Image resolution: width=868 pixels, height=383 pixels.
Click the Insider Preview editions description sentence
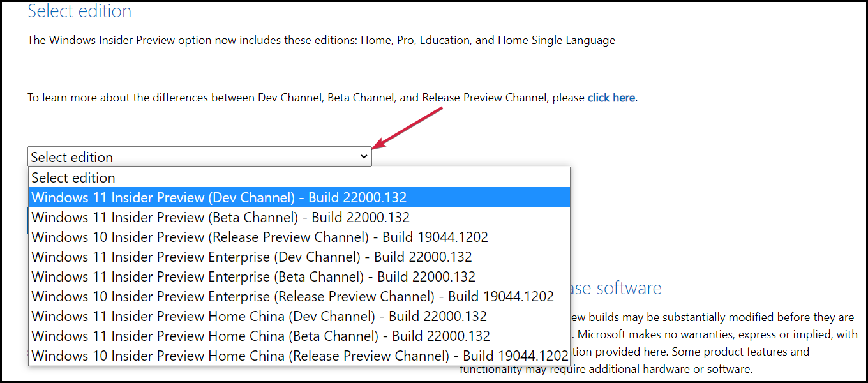321,40
